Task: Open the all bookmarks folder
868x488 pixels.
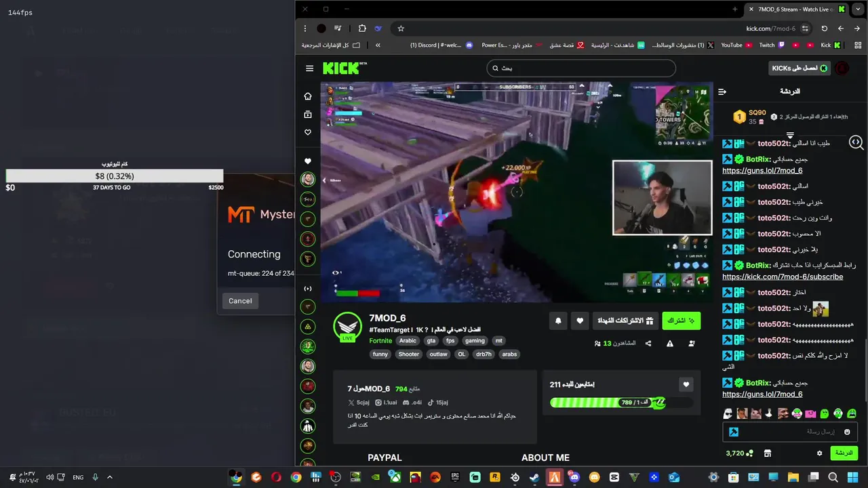Action: (331, 45)
